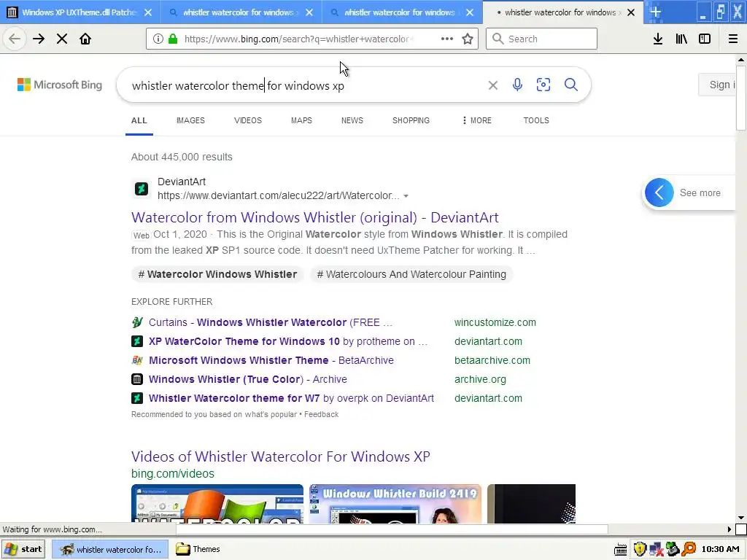Click the browser Back arrow button
Screen dimensions: 747x560
(15, 39)
